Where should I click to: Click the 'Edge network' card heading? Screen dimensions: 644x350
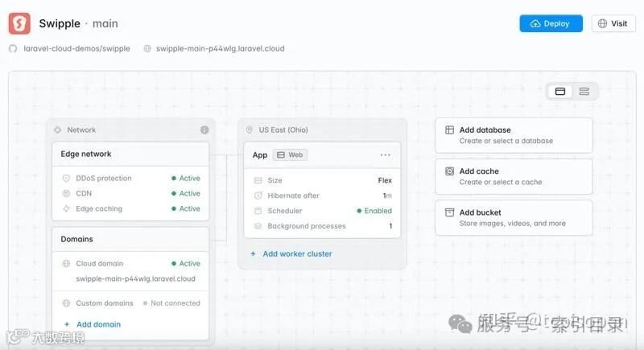86,154
